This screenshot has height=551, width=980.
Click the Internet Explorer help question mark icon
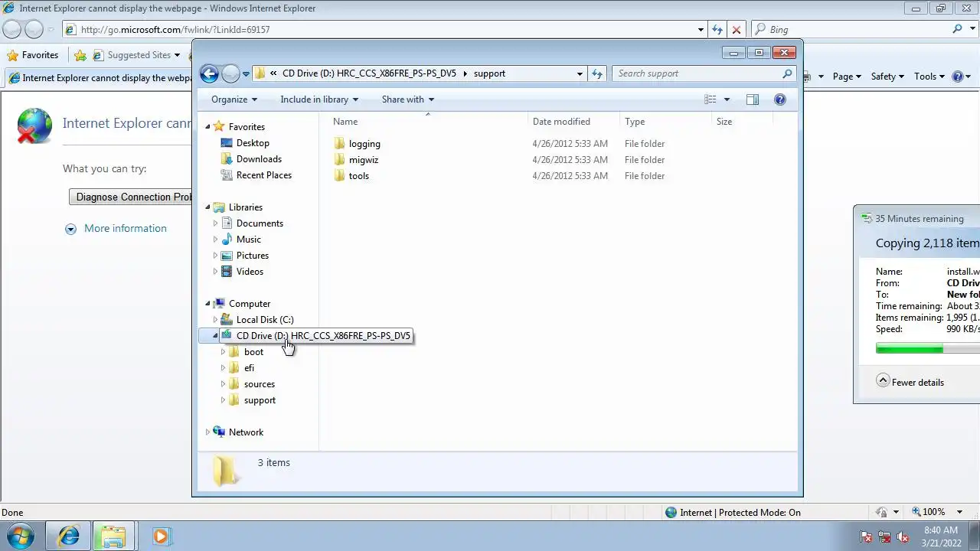957,77
